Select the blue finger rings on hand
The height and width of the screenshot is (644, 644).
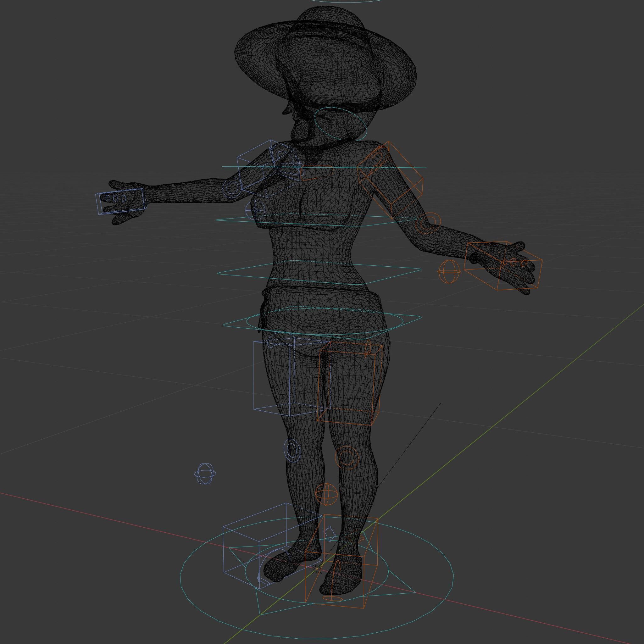[116, 198]
